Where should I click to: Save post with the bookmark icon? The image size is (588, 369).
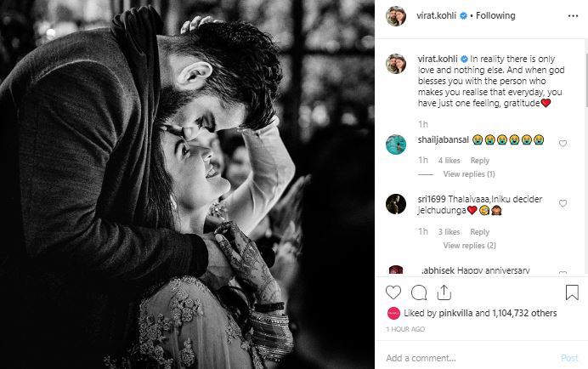click(572, 292)
